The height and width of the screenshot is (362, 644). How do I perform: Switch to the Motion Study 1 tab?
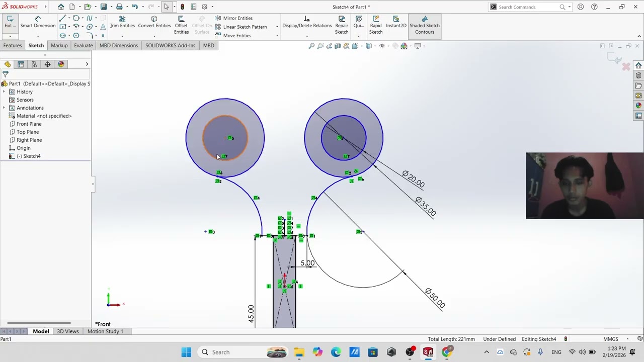coord(105,331)
